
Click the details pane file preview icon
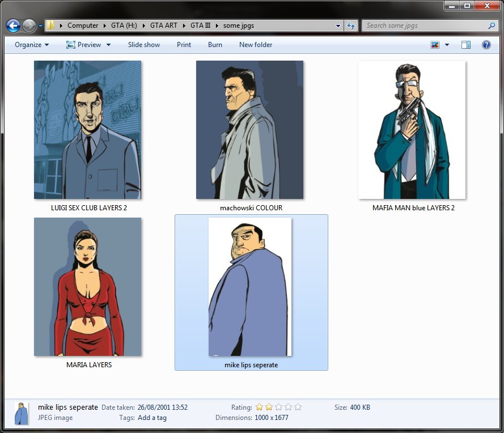22,413
